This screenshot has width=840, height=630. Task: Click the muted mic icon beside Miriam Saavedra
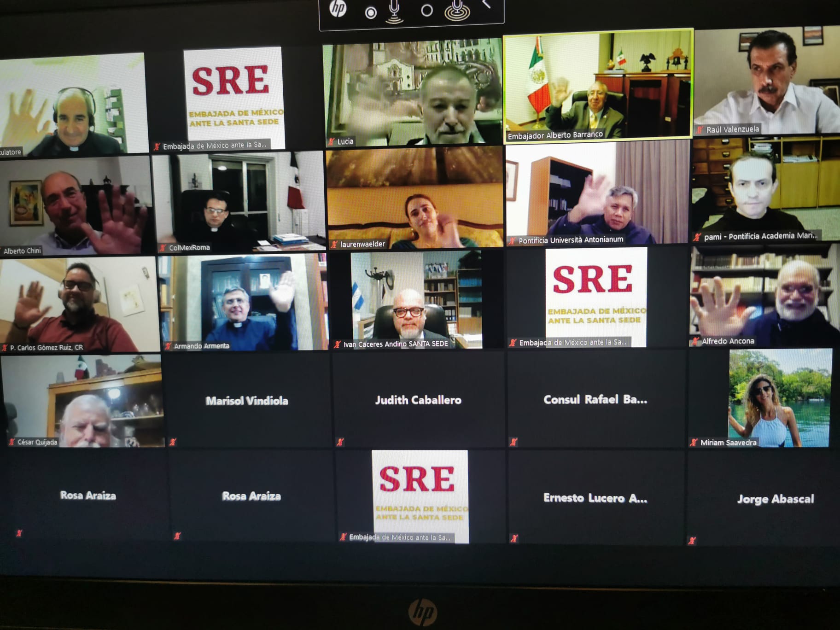(x=694, y=443)
